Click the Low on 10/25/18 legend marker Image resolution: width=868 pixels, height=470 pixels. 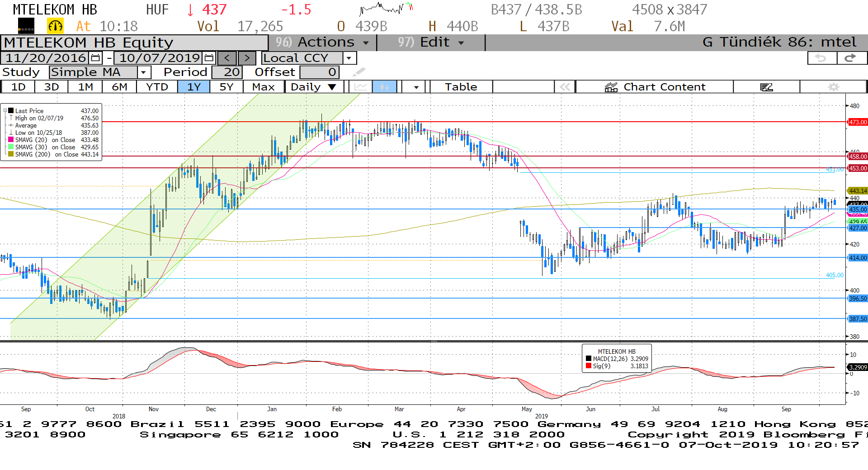pos(11,132)
